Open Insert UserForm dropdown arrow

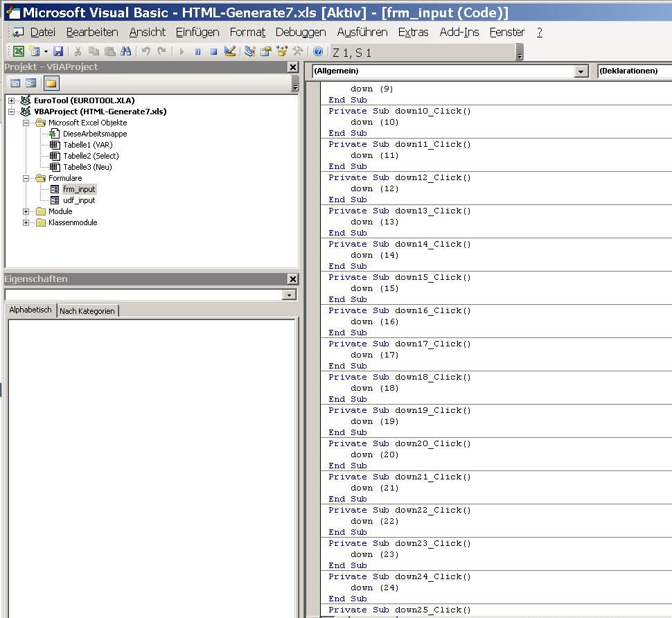click(x=46, y=52)
